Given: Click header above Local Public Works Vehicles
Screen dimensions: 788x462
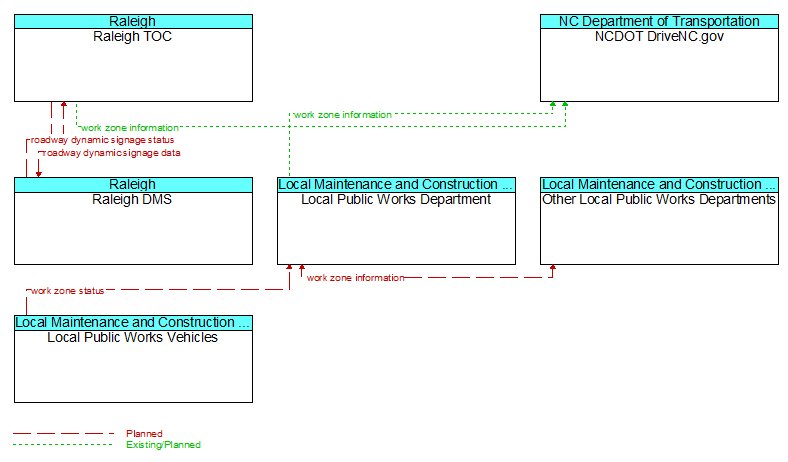Looking at the screenshot, I should point(133,322).
